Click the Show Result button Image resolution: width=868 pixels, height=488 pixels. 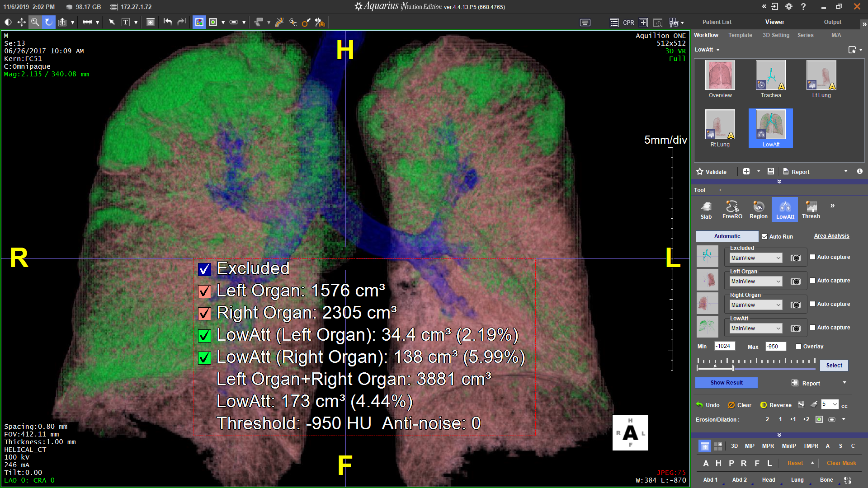pos(726,383)
